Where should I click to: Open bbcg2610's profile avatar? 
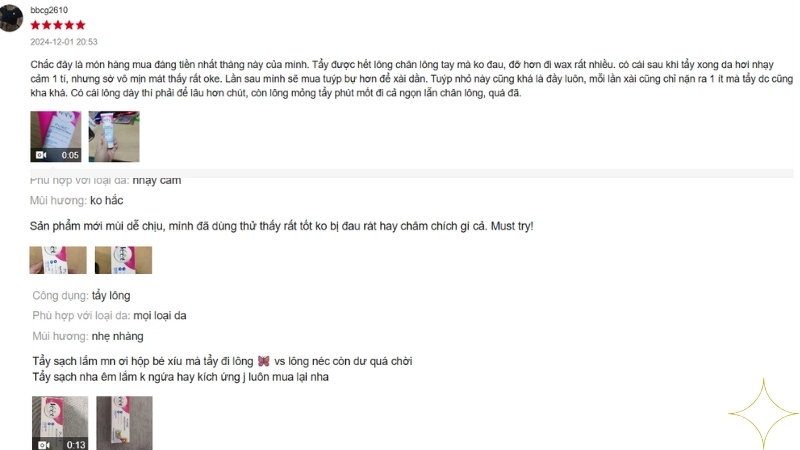[x=11, y=18]
